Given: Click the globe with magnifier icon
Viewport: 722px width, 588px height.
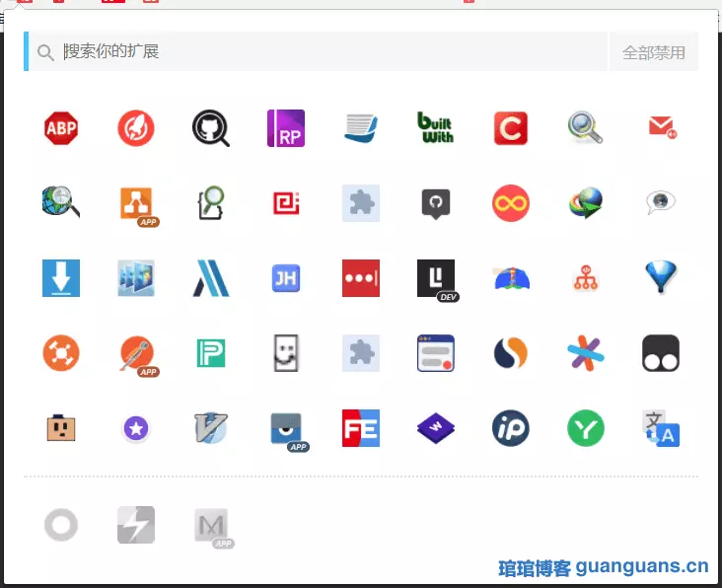Looking at the screenshot, I should point(61,201).
